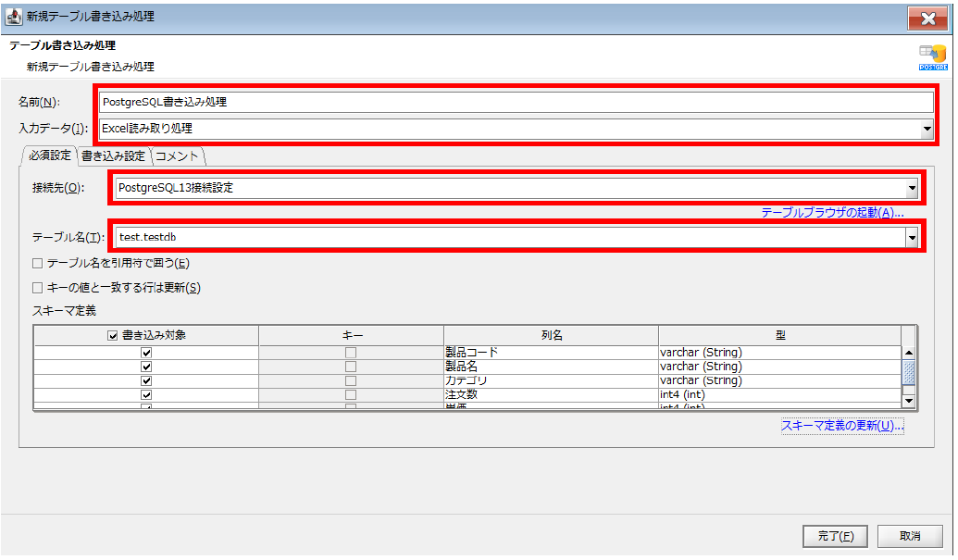958x560 pixels.
Task: Uncheck write target for 製品コード row
Action: [x=146, y=353]
